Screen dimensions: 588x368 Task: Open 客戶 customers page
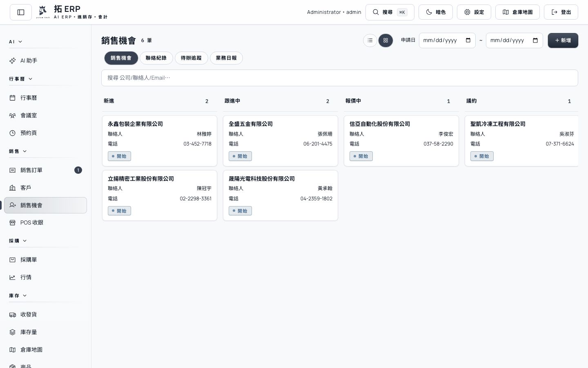click(45, 188)
